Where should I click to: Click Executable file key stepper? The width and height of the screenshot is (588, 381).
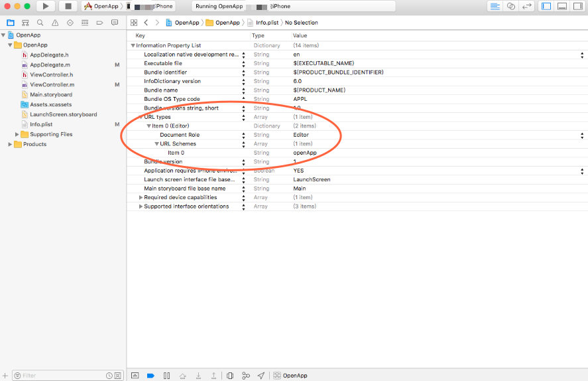pos(243,64)
